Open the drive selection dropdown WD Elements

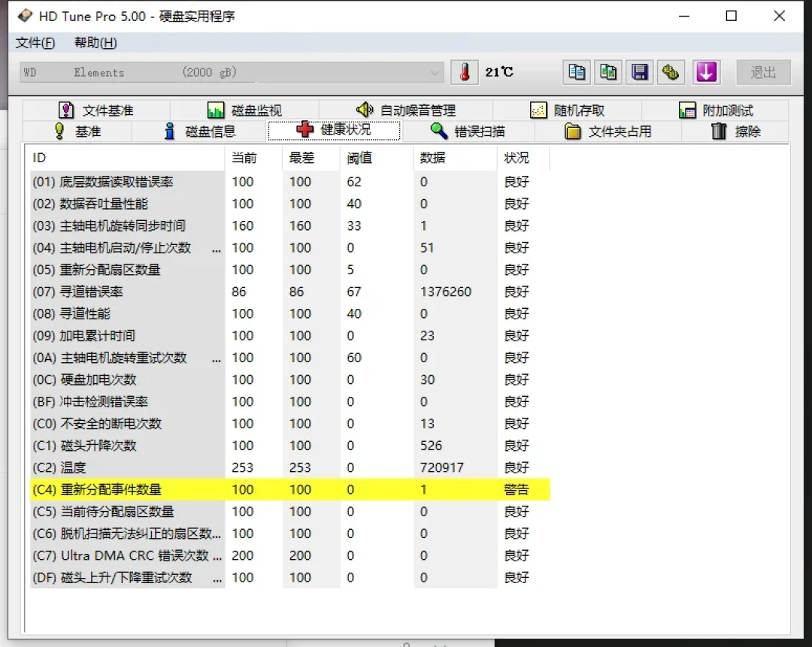pyautogui.click(x=232, y=72)
